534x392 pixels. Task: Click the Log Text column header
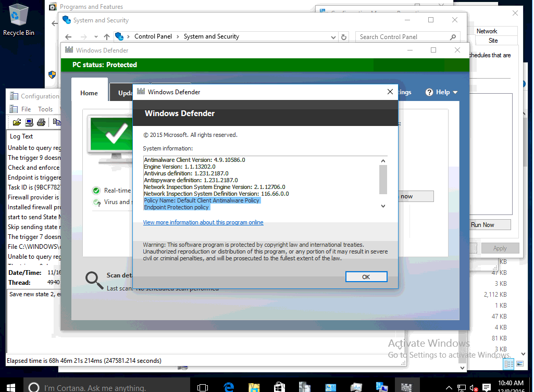tap(21, 136)
